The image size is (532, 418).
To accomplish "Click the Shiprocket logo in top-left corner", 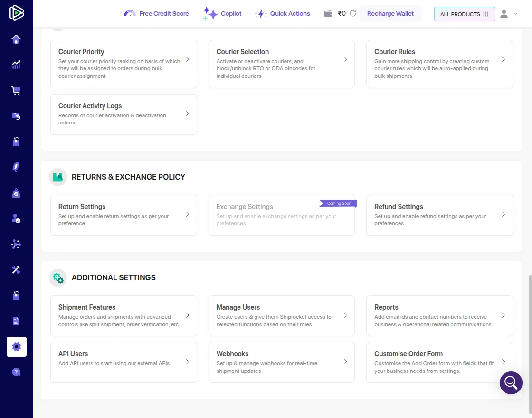I will tap(17, 13).
